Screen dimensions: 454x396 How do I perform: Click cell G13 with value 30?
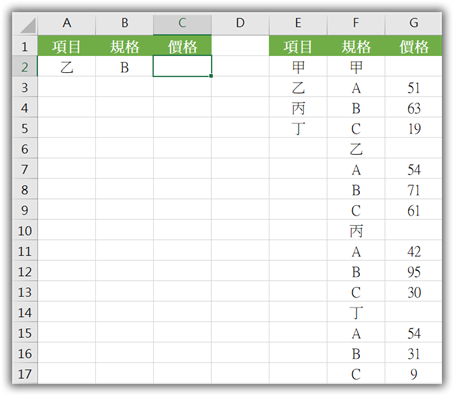pos(414,292)
